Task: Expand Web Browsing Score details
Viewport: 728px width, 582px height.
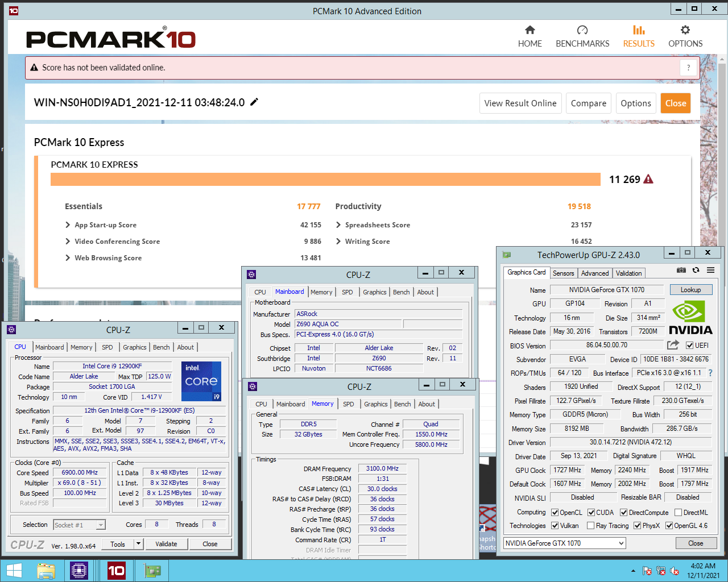Action: pyautogui.click(x=68, y=258)
